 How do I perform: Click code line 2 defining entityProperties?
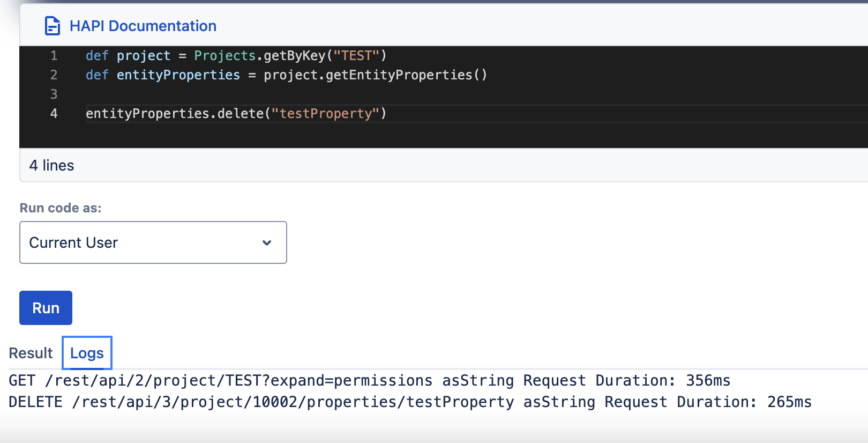pos(287,75)
